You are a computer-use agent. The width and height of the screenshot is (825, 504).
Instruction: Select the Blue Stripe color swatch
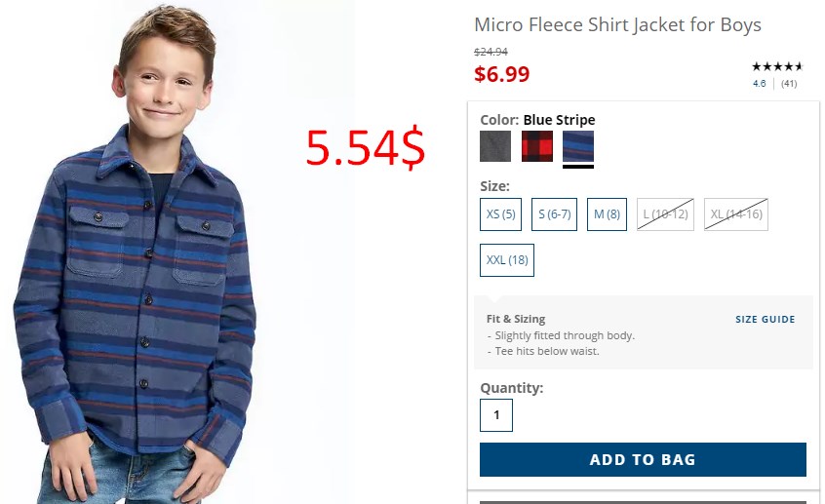pos(578,146)
